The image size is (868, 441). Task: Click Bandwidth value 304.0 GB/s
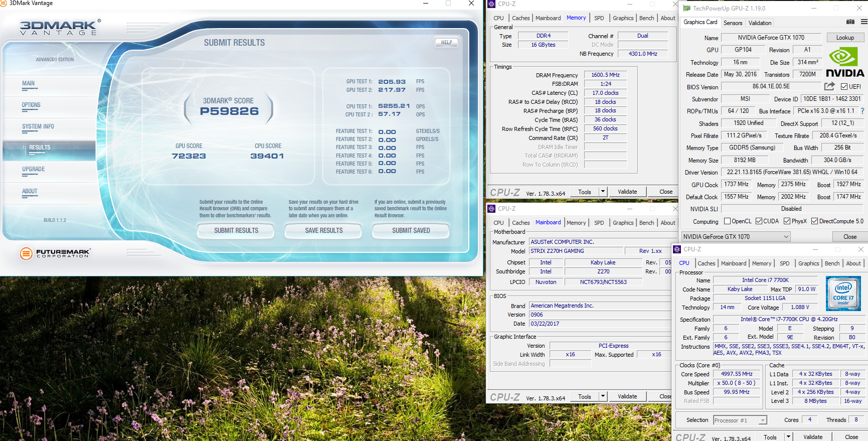point(837,160)
